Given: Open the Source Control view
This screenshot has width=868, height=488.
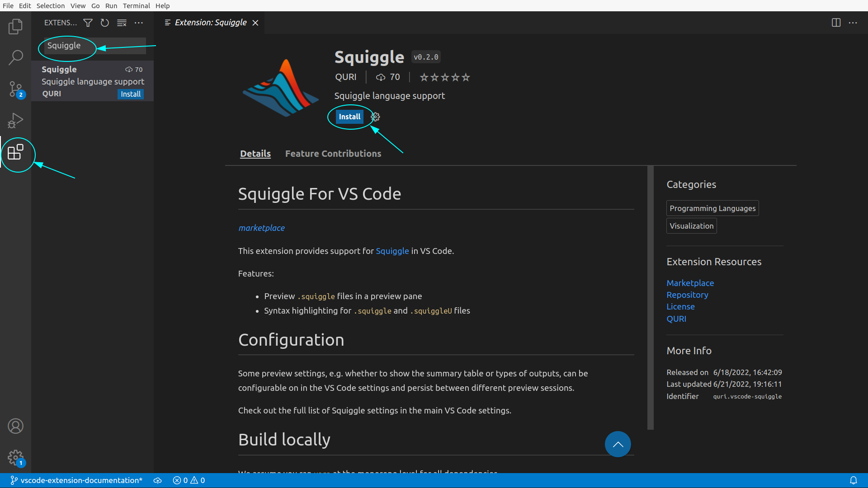Looking at the screenshot, I should click(15, 89).
